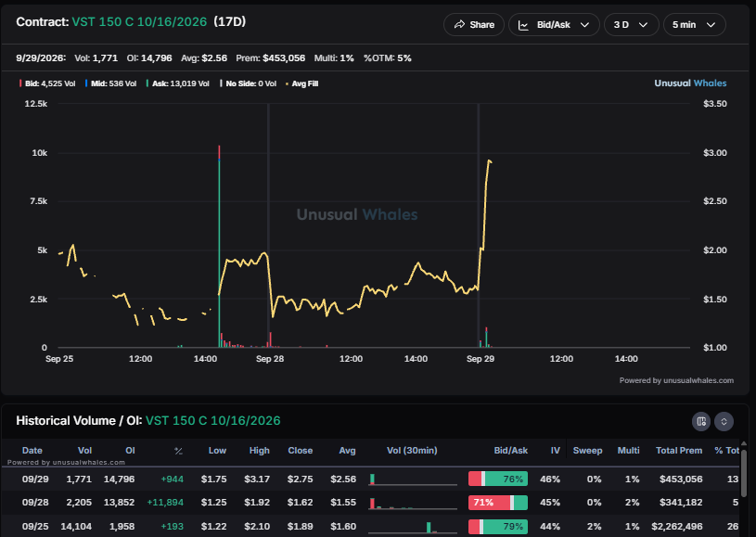Click the Bid/Ask column header in table
This screenshot has width=756, height=537.
(510, 450)
